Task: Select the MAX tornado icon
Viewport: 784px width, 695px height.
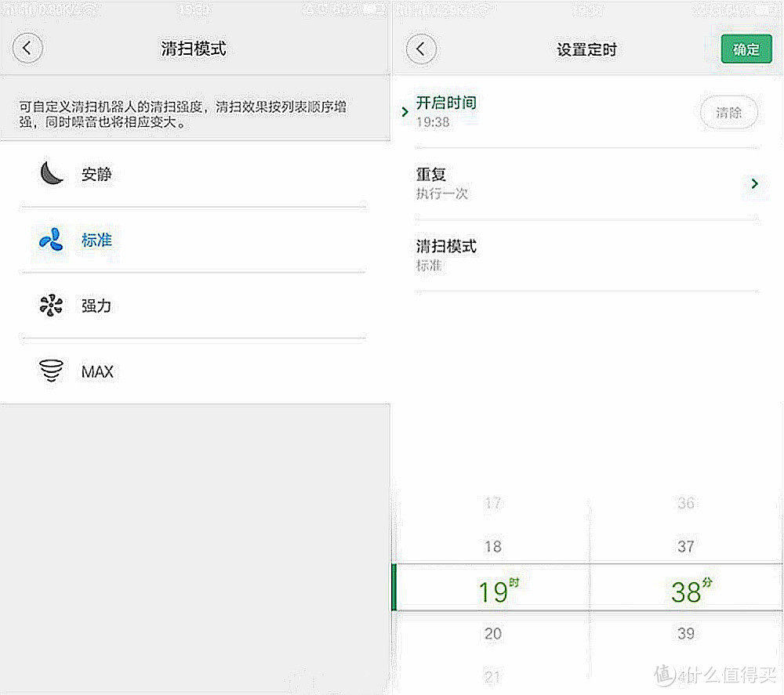Action: point(51,371)
